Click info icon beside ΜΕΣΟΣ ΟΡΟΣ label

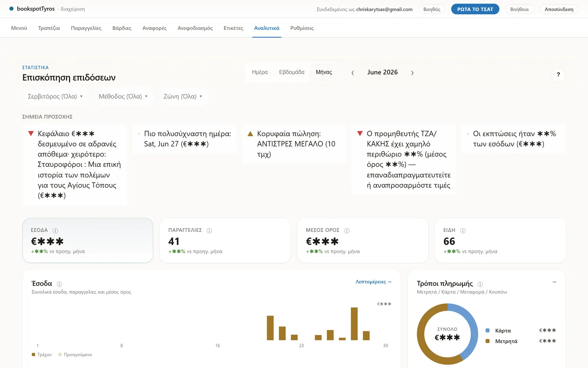(x=347, y=231)
